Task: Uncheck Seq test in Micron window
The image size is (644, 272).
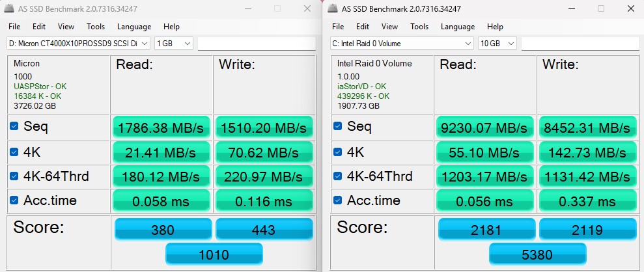Action: (14, 126)
